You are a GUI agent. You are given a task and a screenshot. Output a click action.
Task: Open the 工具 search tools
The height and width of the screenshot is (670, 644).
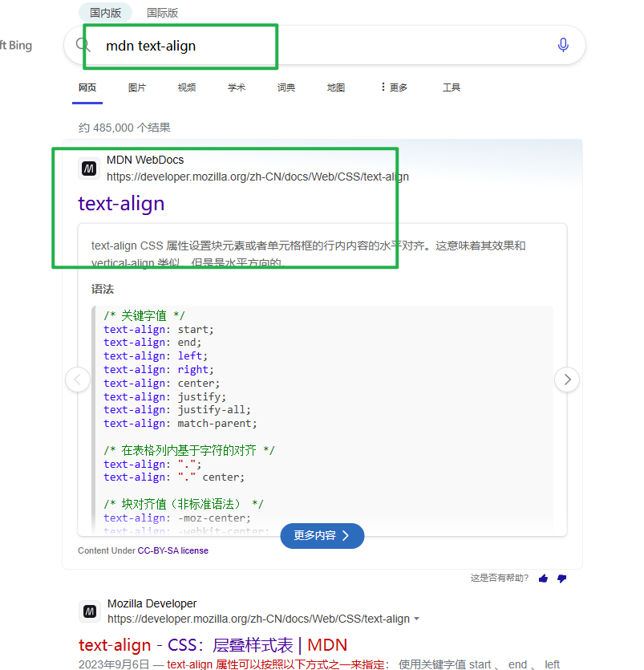point(452,87)
